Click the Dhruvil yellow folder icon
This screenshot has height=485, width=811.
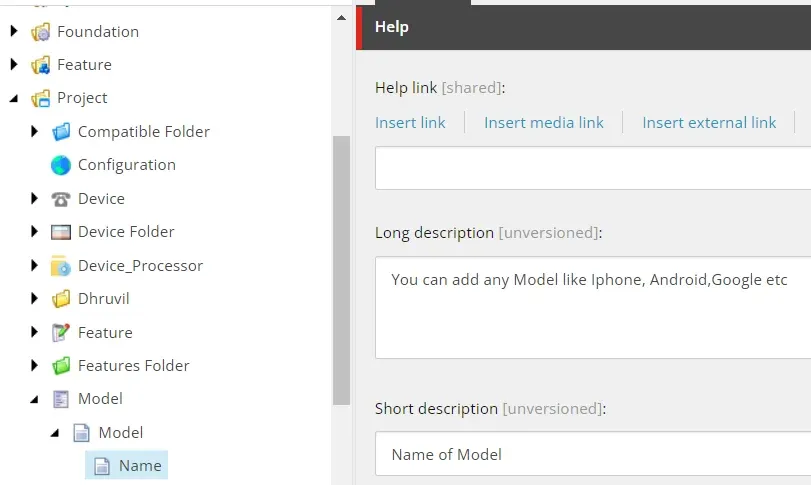[x=61, y=299]
